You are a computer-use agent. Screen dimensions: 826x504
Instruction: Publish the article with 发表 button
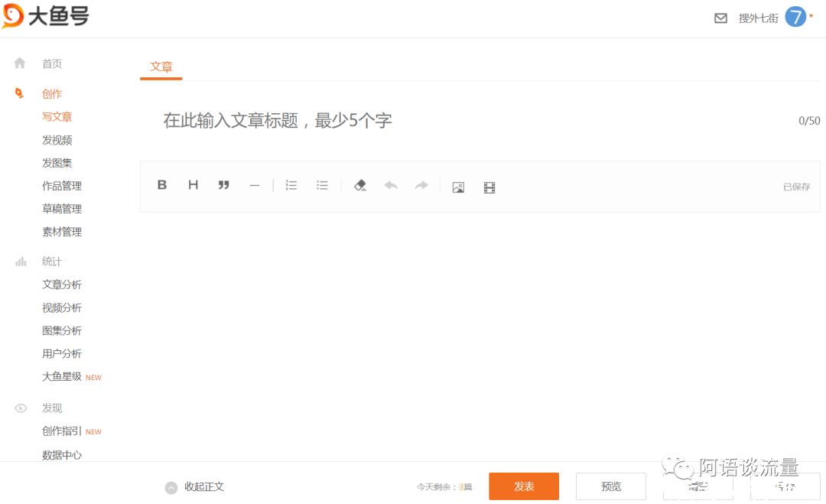524,486
